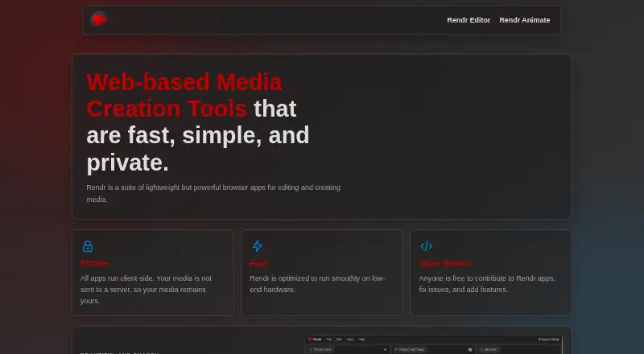
Task: Click the red "Open Source" card heading
Action: (x=445, y=263)
